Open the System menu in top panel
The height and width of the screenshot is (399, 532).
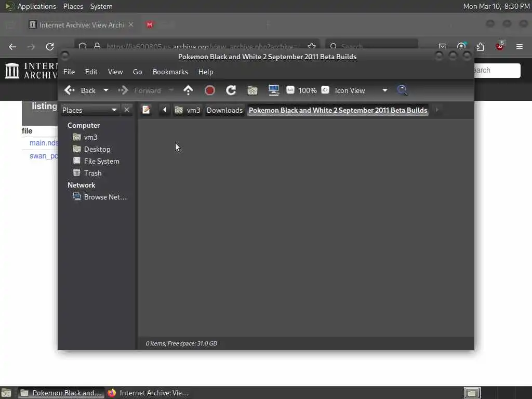pyautogui.click(x=101, y=6)
